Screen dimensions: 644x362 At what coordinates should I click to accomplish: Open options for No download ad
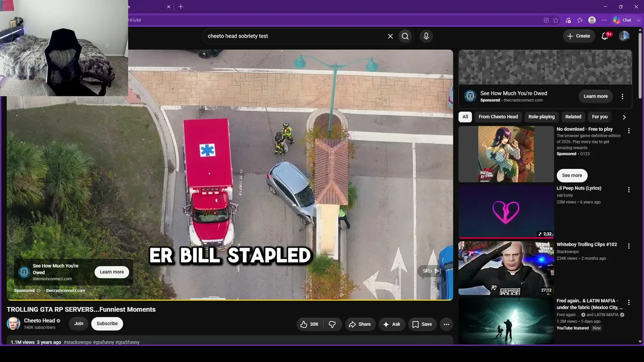[628, 131]
